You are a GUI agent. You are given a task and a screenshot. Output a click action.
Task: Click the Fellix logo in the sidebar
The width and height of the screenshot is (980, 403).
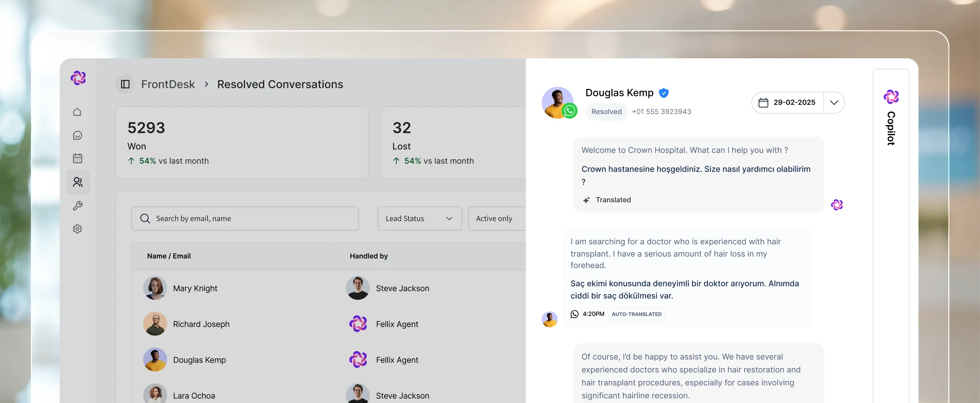78,78
